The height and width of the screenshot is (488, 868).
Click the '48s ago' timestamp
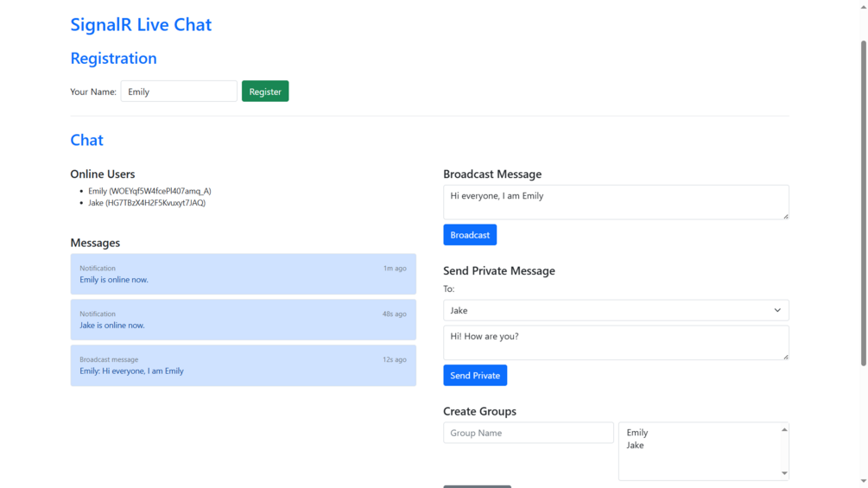pyautogui.click(x=394, y=314)
